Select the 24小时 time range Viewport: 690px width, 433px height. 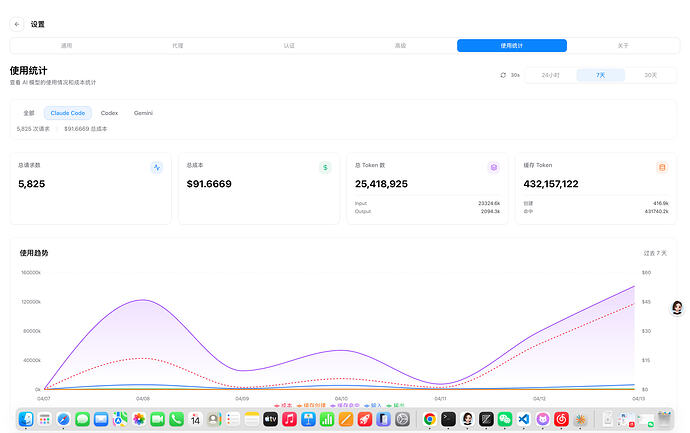click(x=551, y=75)
